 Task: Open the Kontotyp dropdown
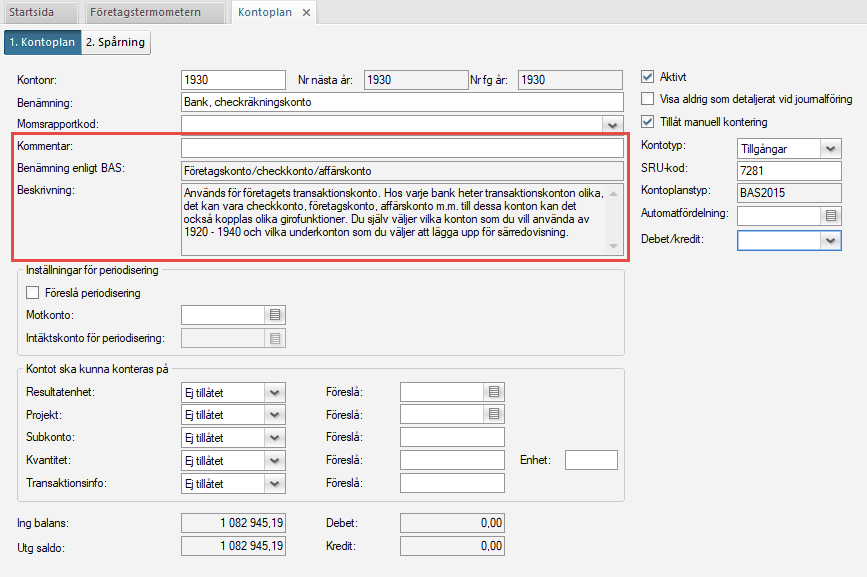(x=831, y=149)
